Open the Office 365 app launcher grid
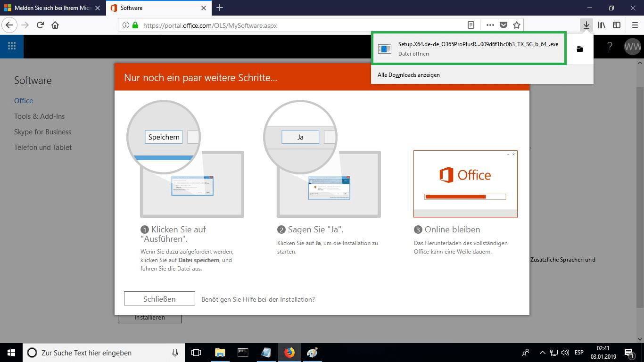 (12, 46)
